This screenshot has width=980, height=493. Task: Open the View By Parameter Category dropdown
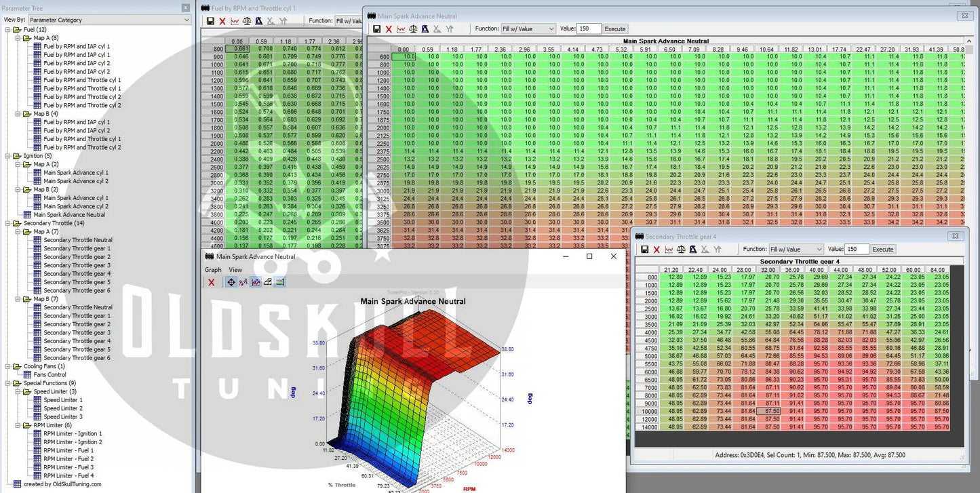pyautogui.click(x=109, y=20)
